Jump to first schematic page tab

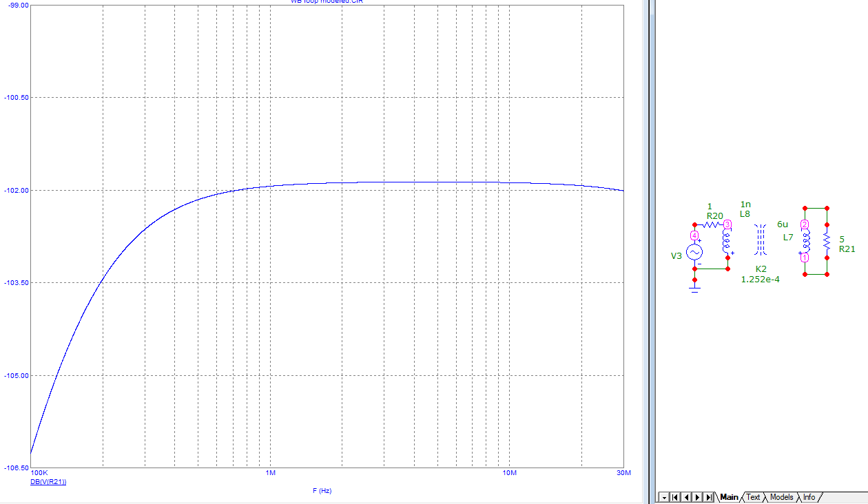click(x=675, y=497)
